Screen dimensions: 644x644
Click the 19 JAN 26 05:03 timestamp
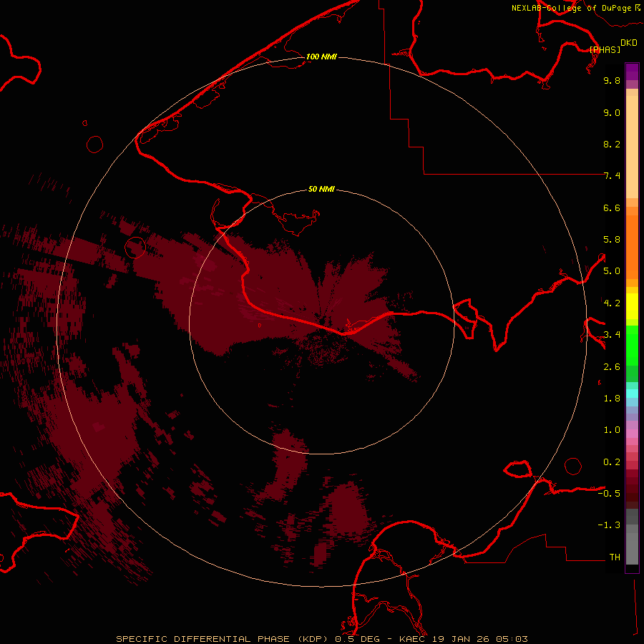479,639
